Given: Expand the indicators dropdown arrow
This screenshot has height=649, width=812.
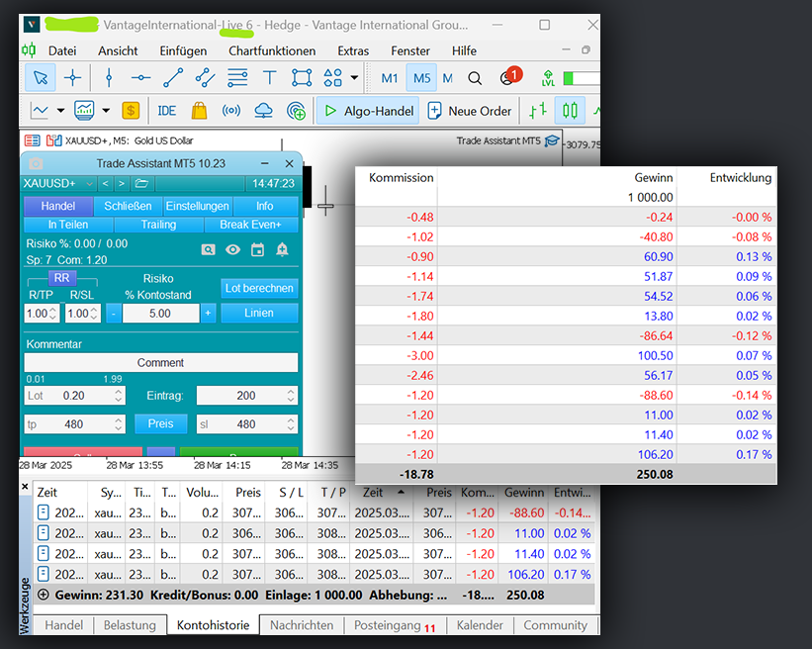Looking at the screenshot, I should click(x=106, y=111).
